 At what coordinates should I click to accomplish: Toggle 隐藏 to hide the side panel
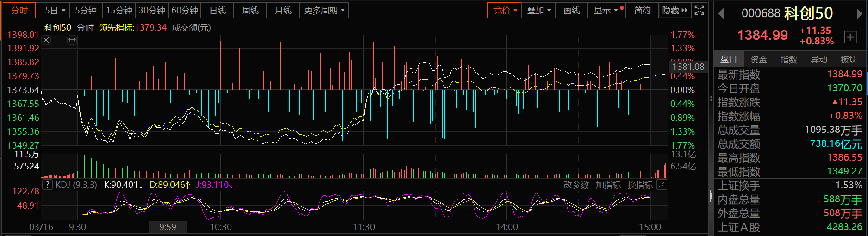click(675, 10)
